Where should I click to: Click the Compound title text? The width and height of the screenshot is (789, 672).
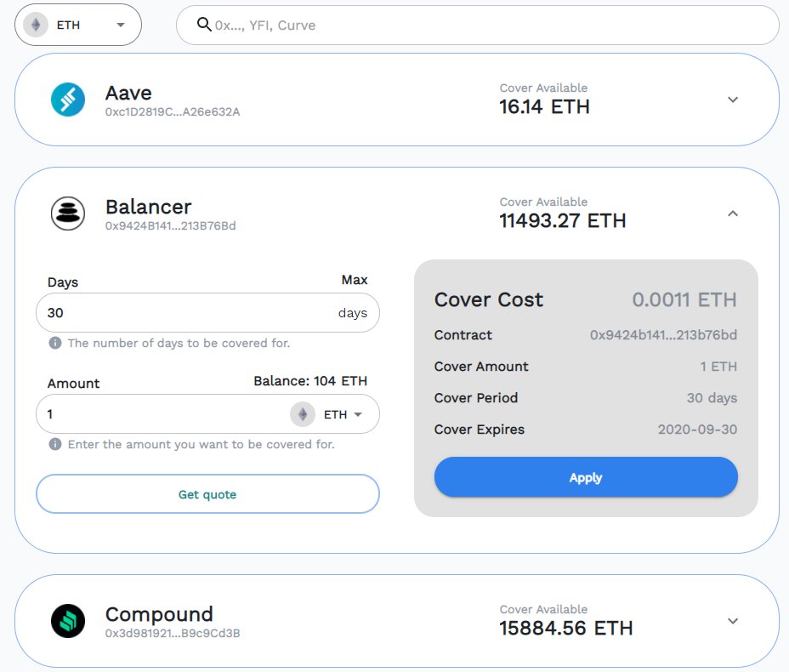click(x=159, y=614)
